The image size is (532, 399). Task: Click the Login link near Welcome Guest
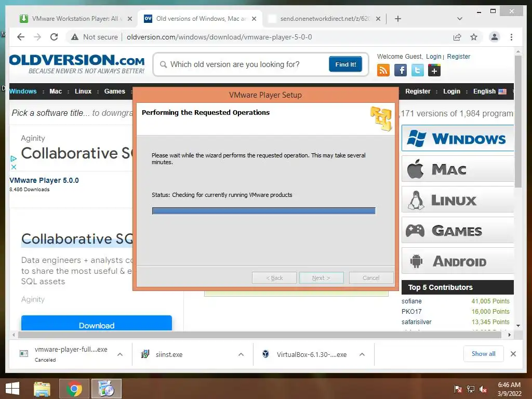[434, 56]
